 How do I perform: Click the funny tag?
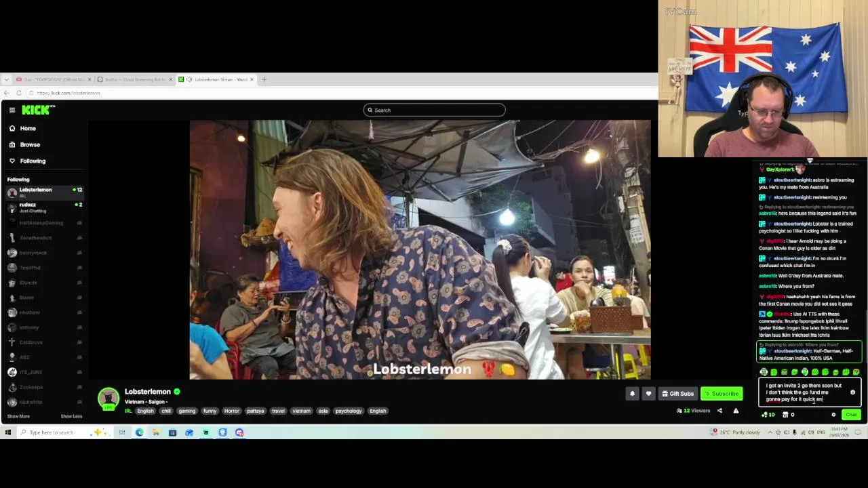click(x=210, y=411)
